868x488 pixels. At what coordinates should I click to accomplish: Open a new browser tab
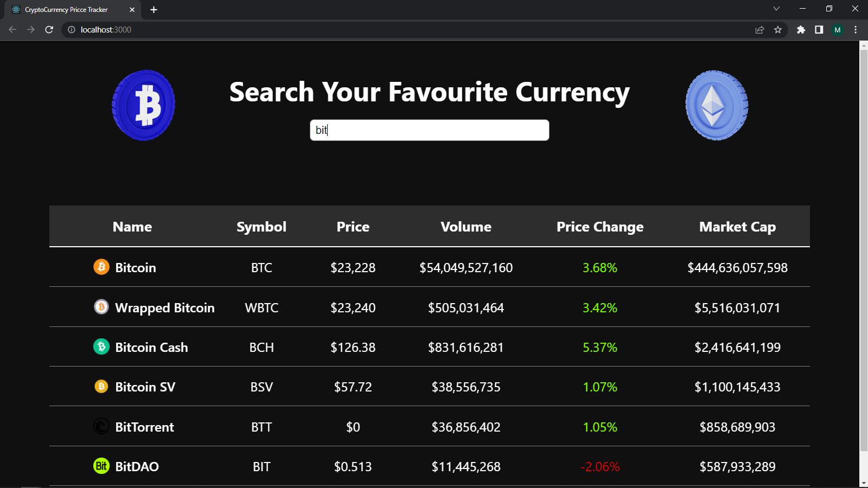point(154,10)
